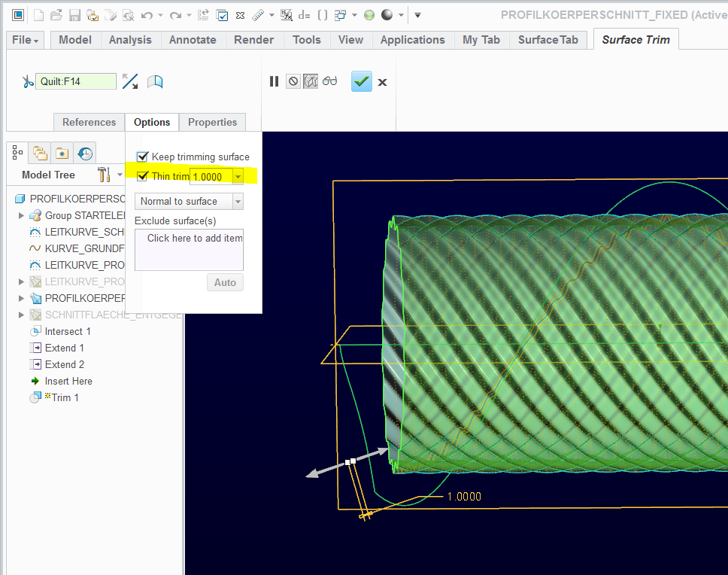Image resolution: width=728 pixels, height=575 pixels.
Task: Select the Redo icon in the toolbar
Action: pyautogui.click(x=174, y=14)
